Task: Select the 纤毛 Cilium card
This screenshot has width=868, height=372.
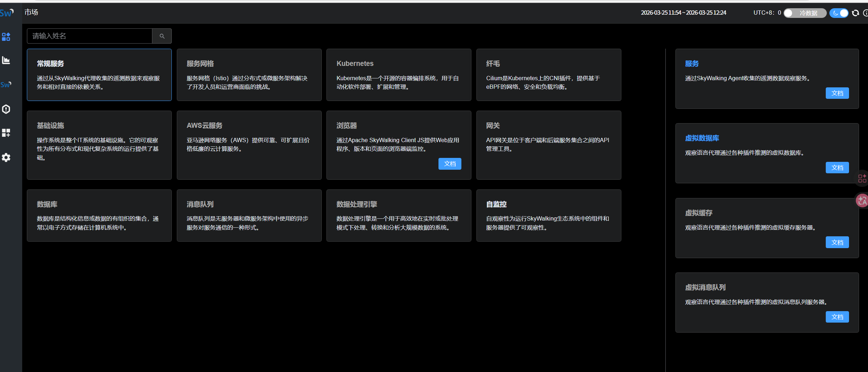Action: [549, 75]
